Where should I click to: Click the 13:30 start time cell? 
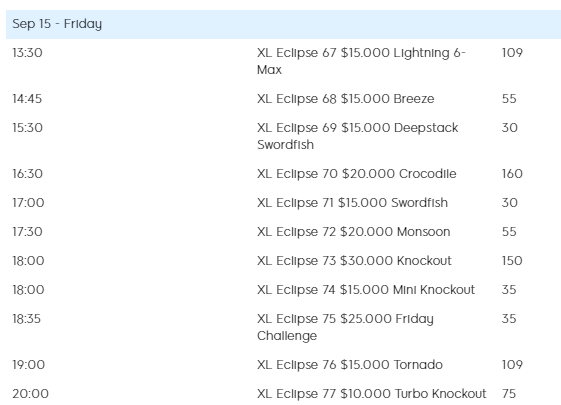pyautogui.click(x=28, y=53)
